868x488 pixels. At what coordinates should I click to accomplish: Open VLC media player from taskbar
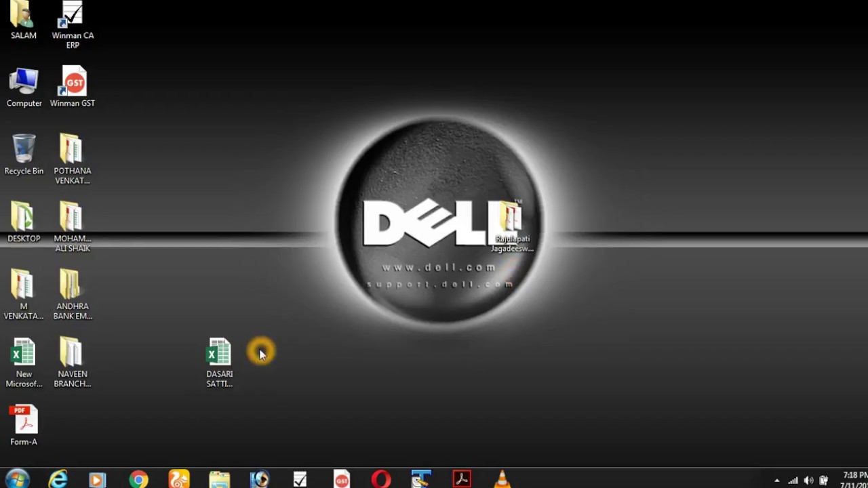[x=502, y=479]
